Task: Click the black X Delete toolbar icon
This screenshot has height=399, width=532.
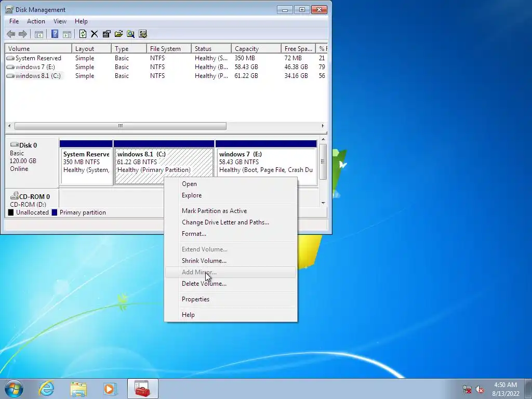Action: (x=95, y=34)
